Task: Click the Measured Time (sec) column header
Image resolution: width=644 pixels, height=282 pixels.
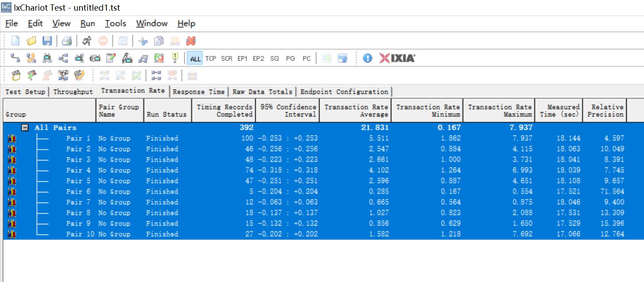Action: [559, 110]
